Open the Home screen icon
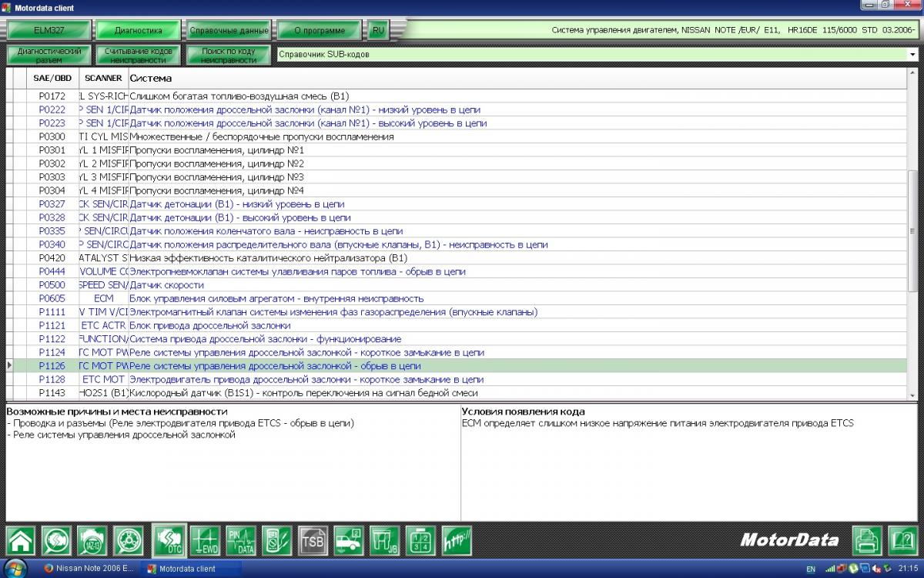 coord(21,539)
